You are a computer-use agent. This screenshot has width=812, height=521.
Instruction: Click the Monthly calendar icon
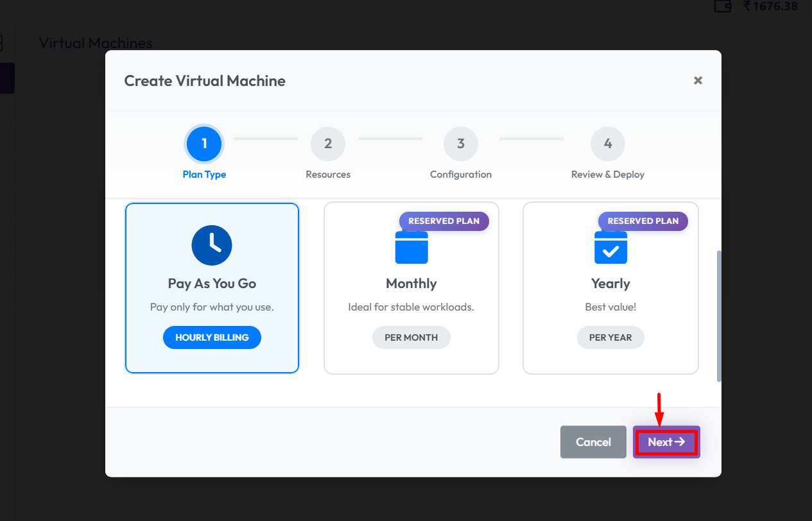(411, 248)
